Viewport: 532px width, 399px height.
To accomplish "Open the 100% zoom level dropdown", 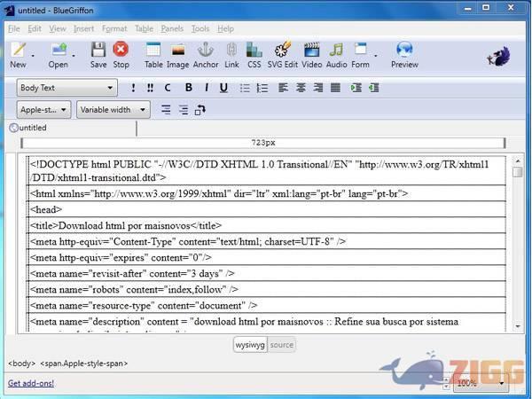I will 481,383.
